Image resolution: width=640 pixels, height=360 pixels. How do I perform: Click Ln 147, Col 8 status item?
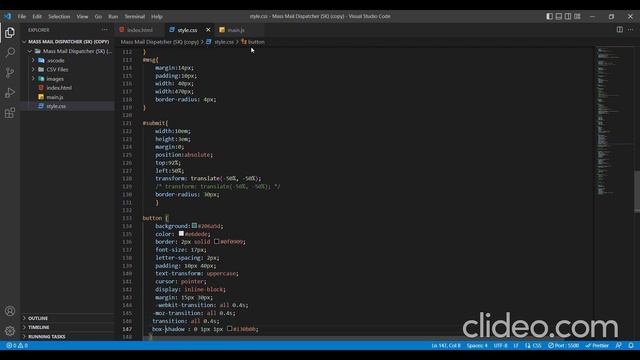[x=446, y=345]
